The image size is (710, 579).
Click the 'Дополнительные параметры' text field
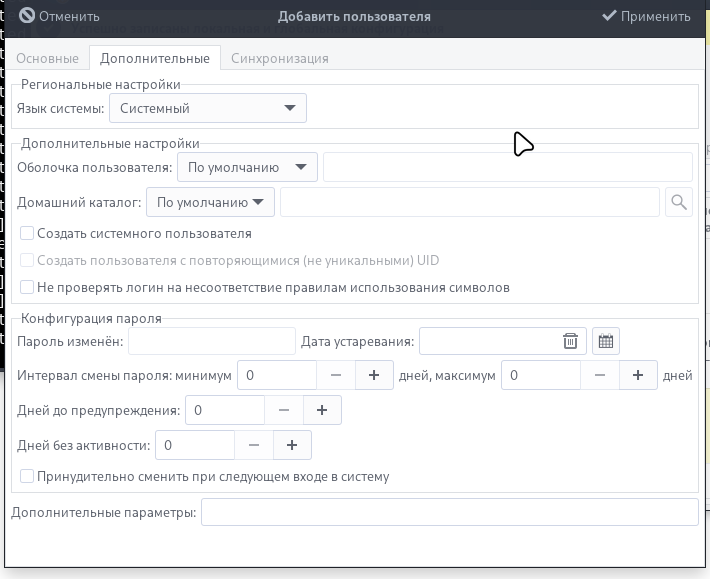tap(449, 512)
